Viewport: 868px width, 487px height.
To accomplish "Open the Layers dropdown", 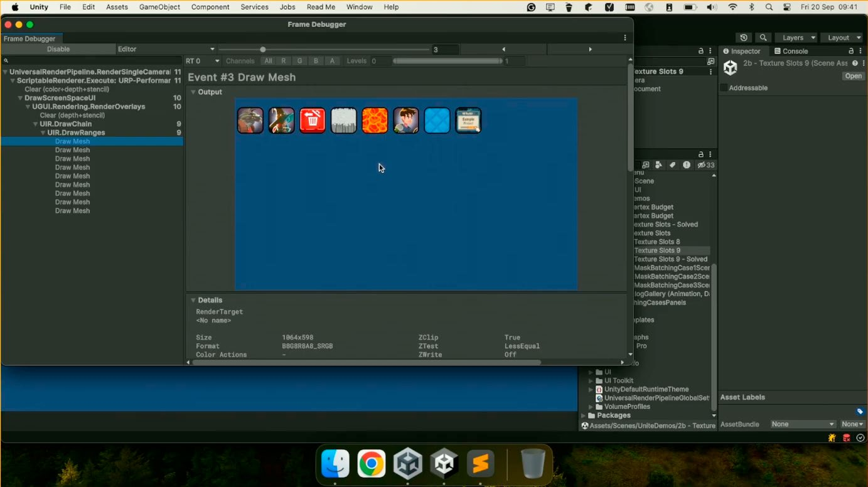I will (796, 38).
